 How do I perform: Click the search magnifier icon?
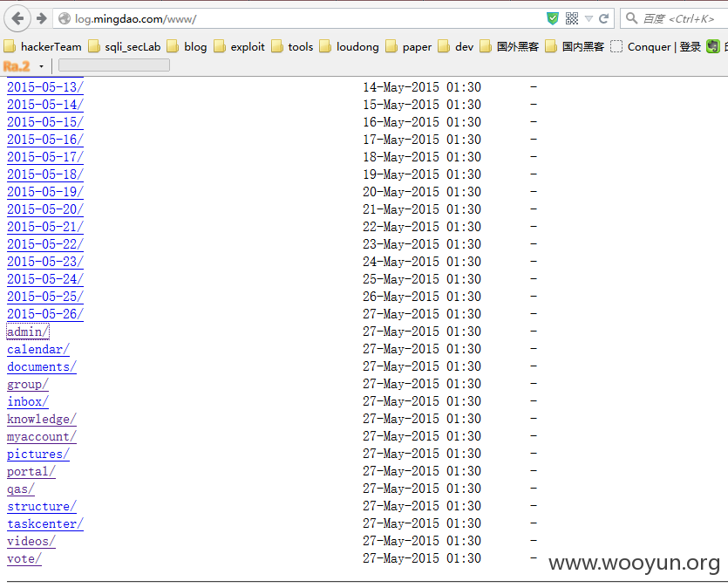pyautogui.click(x=631, y=18)
